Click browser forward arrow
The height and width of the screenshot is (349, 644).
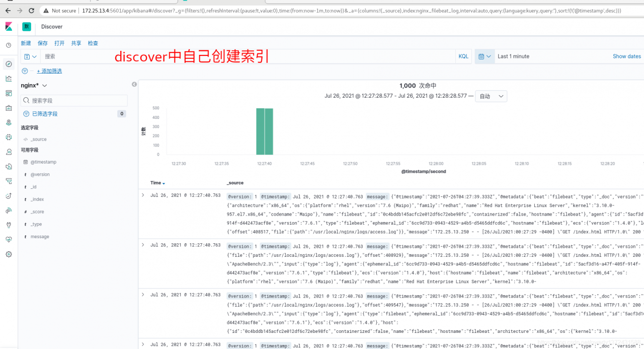point(20,10)
